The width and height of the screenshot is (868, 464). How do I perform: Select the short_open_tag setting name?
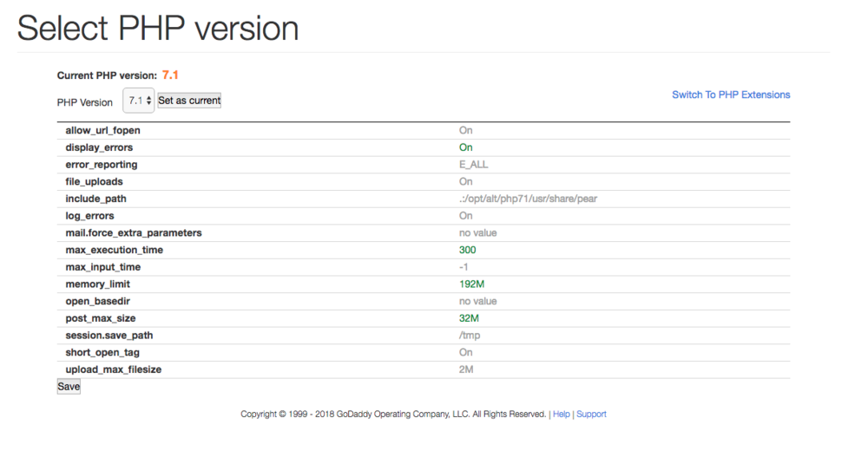click(102, 352)
